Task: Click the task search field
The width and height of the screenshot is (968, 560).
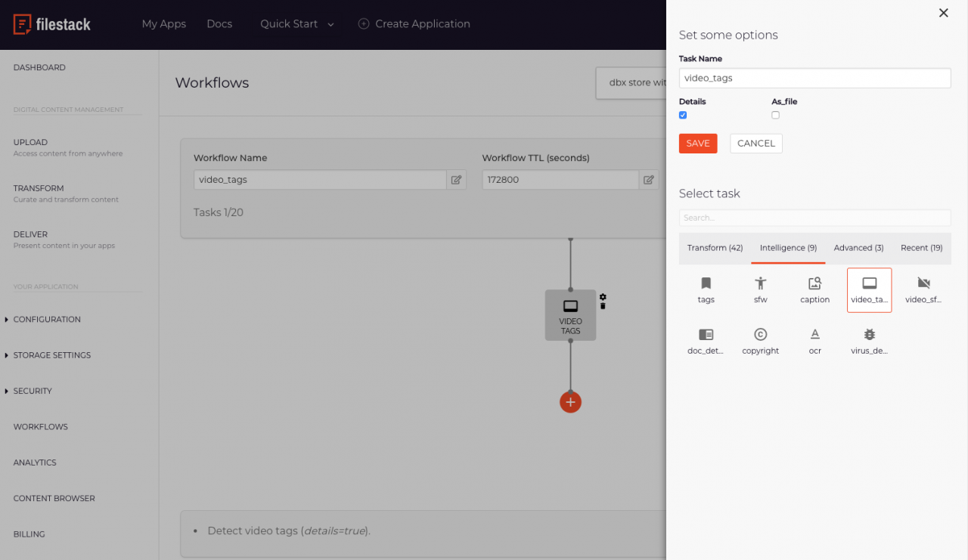Action: pos(814,218)
